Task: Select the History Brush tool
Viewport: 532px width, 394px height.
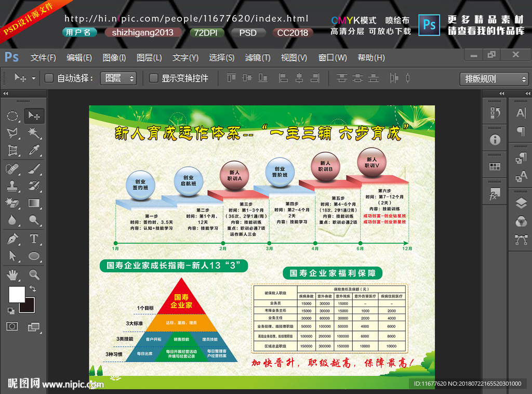Action: [x=34, y=186]
